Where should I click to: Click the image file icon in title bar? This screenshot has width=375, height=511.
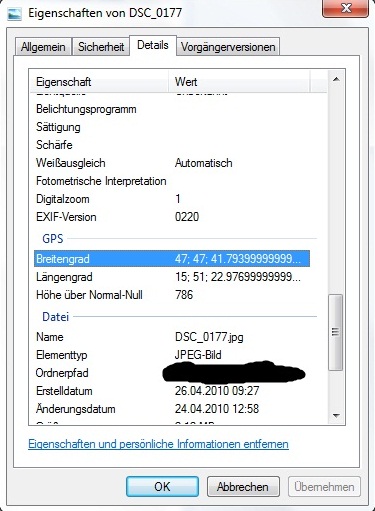(14, 14)
